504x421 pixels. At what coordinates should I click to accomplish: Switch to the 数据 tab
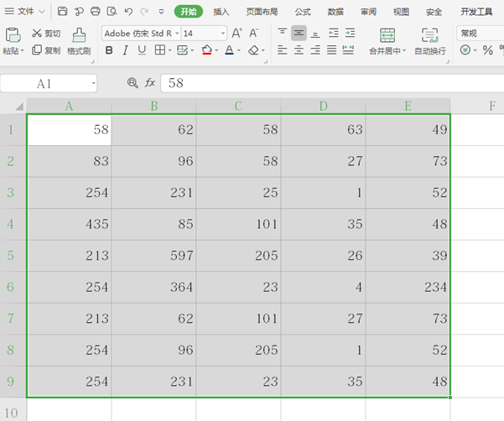(335, 12)
